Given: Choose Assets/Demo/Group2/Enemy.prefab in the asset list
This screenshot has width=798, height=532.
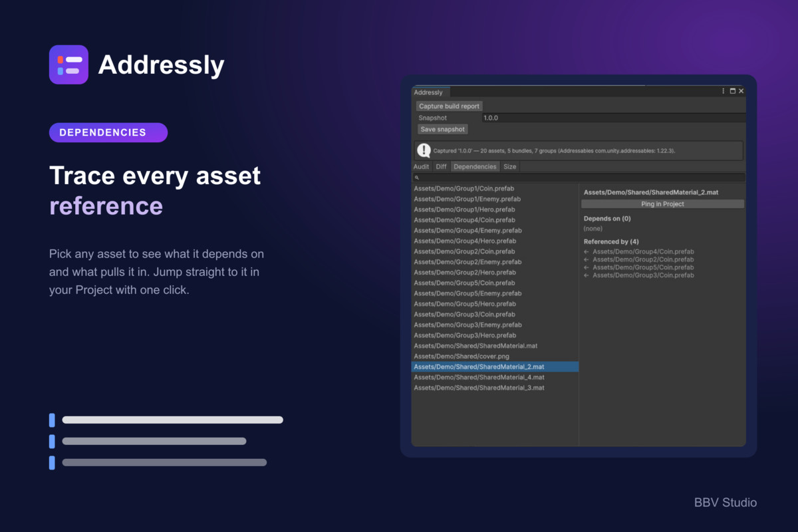Looking at the screenshot, I should click(495, 262).
